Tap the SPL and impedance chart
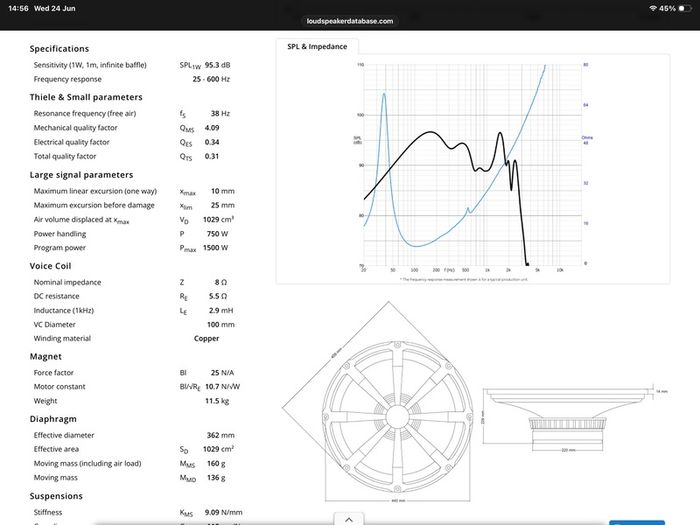This screenshot has height=525, width=700. pos(473,169)
